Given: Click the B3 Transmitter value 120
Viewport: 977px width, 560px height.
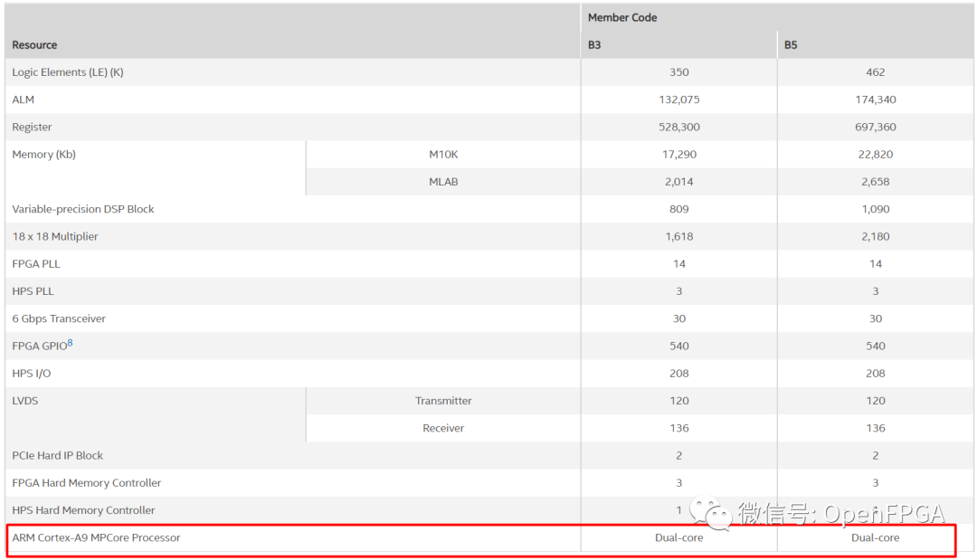Looking at the screenshot, I should [x=679, y=401].
